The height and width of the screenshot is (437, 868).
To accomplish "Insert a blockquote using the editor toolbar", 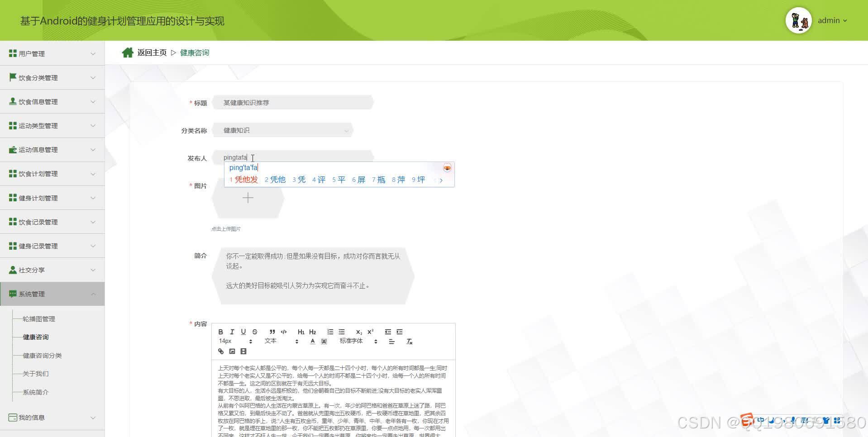I will [x=272, y=332].
